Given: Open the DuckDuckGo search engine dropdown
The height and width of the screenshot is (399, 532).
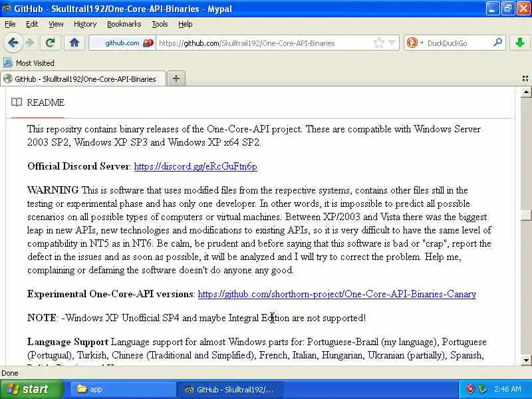Looking at the screenshot, I should click(x=422, y=43).
